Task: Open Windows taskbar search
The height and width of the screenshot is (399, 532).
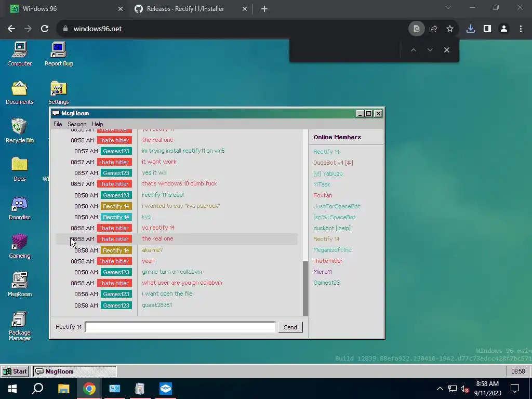Action: [x=37, y=389]
